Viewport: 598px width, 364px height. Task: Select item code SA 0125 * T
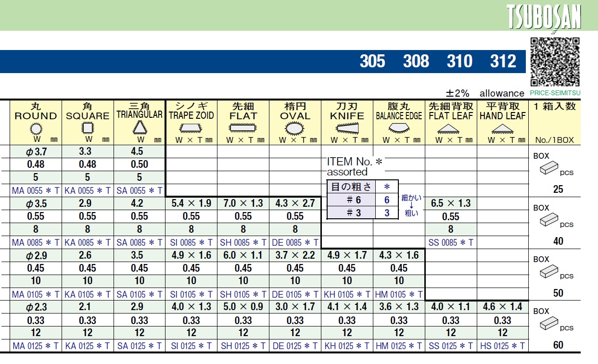[x=139, y=346]
